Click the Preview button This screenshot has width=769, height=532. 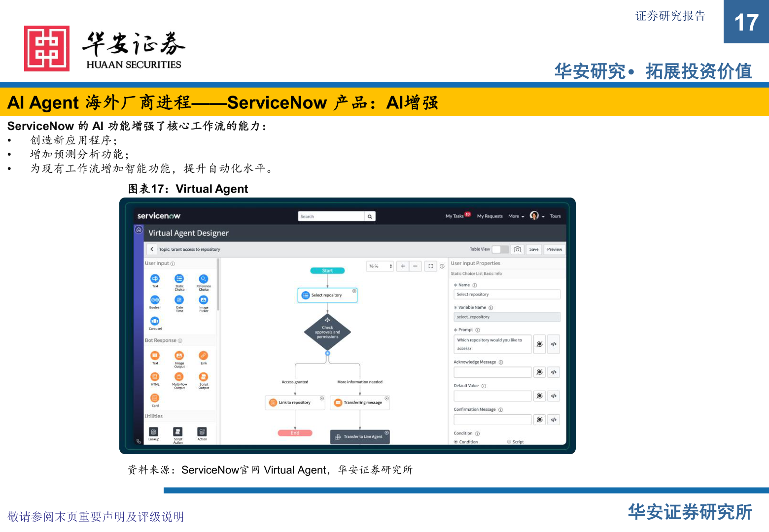tap(555, 249)
